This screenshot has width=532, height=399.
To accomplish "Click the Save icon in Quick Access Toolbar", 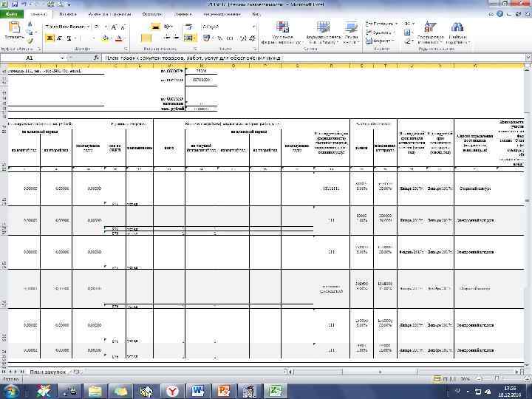I will point(15,4).
